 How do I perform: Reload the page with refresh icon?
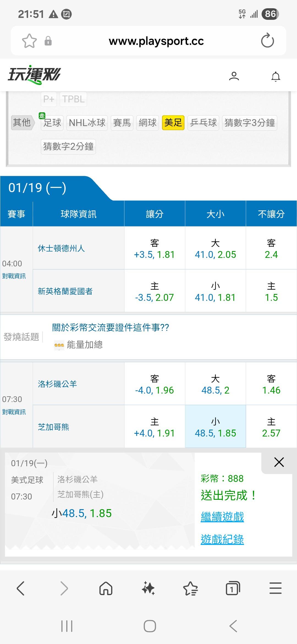click(267, 41)
